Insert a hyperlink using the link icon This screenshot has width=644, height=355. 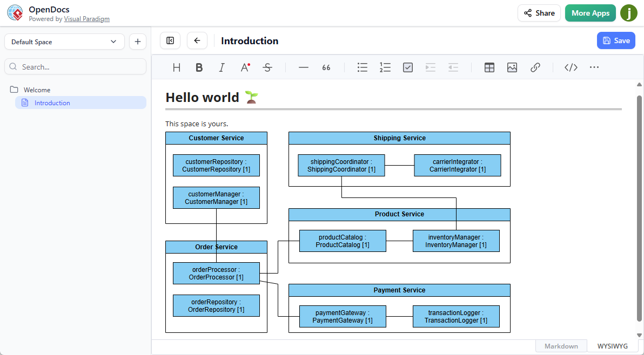[535, 67]
